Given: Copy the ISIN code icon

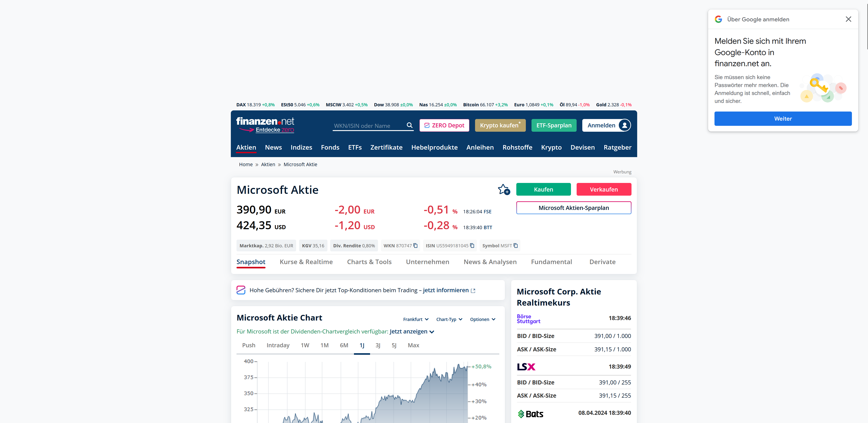Looking at the screenshot, I should pos(472,246).
